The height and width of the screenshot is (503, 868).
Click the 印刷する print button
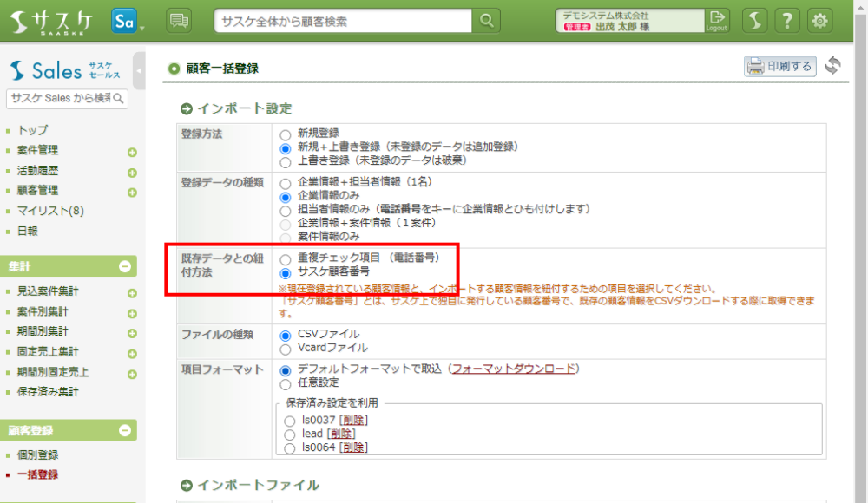(x=780, y=66)
